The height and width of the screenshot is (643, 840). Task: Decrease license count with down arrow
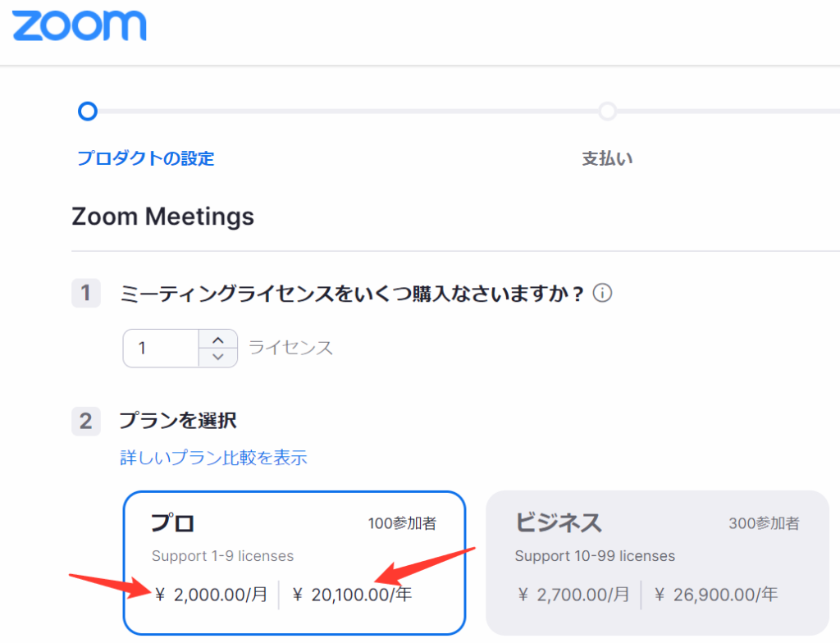click(217, 357)
